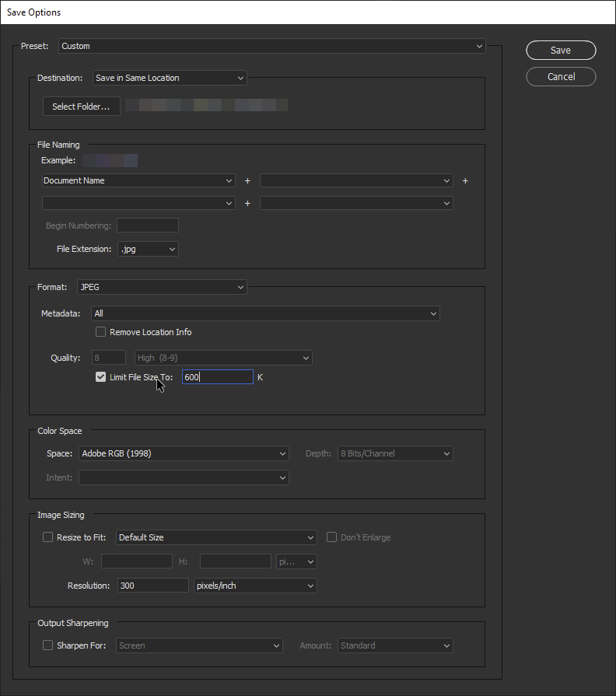
Task: Open the Resize to Fit size dropdown
Action: click(x=215, y=537)
